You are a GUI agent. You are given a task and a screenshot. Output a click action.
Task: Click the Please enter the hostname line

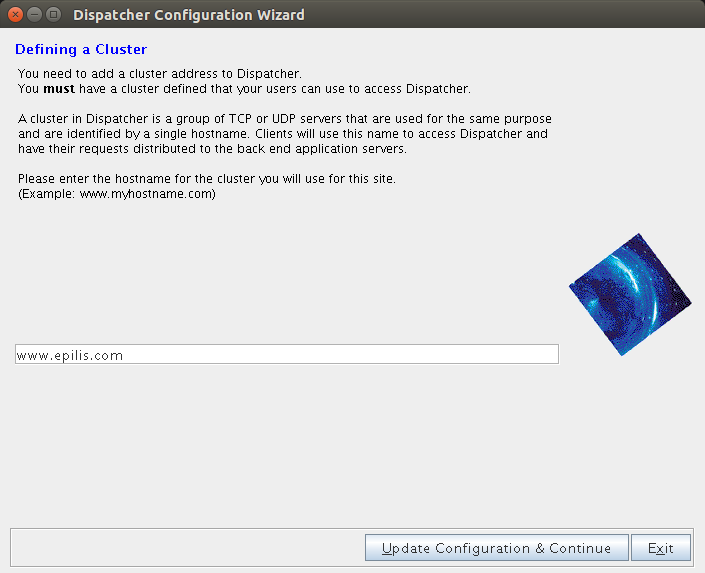coord(207,179)
